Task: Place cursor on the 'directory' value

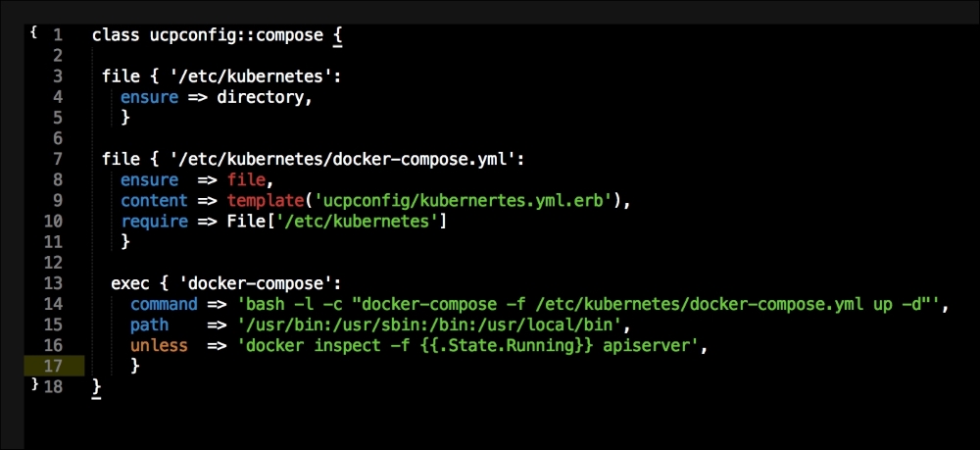Action: point(260,97)
